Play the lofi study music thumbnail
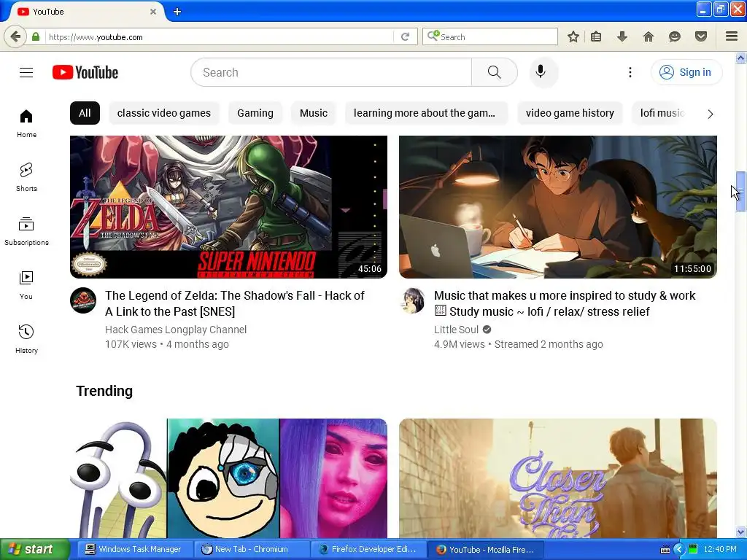Viewport: 747px width, 560px height. click(558, 207)
